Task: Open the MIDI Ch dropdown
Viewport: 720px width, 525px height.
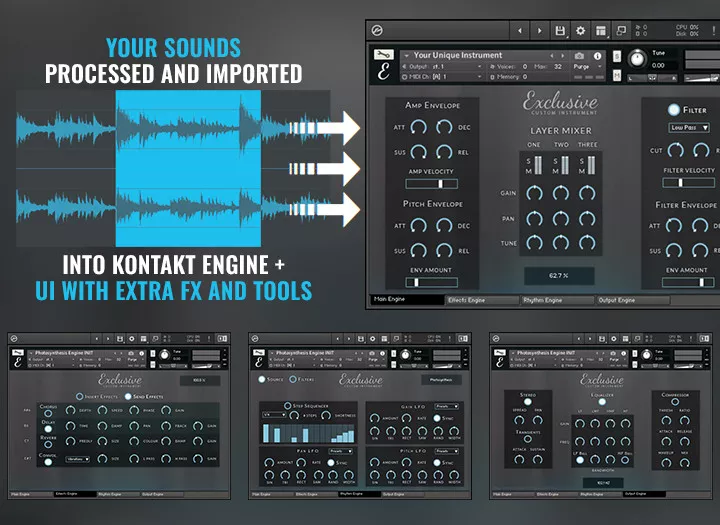Action: [442, 77]
